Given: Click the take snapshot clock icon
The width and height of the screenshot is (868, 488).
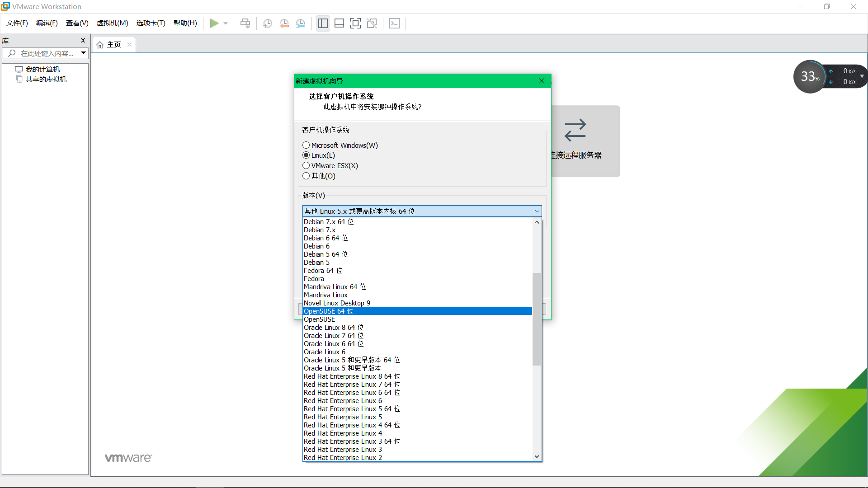Looking at the screenshot, I should click(x=268, y=23).
